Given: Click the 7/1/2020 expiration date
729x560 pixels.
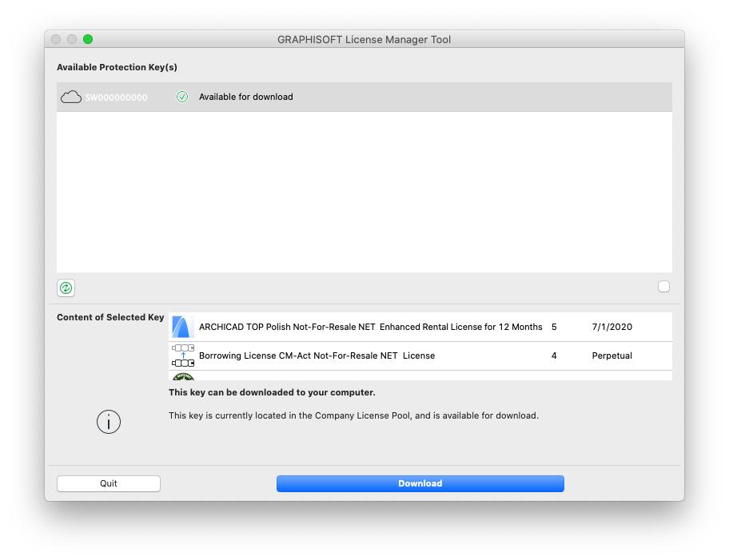Looking at the screenshot, I should 611,327.
